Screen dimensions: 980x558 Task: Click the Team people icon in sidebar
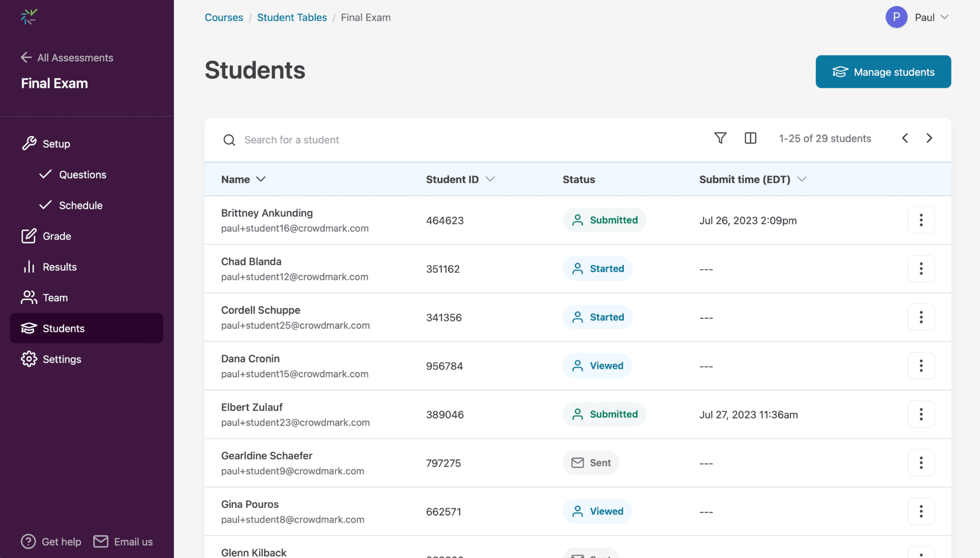29,297
